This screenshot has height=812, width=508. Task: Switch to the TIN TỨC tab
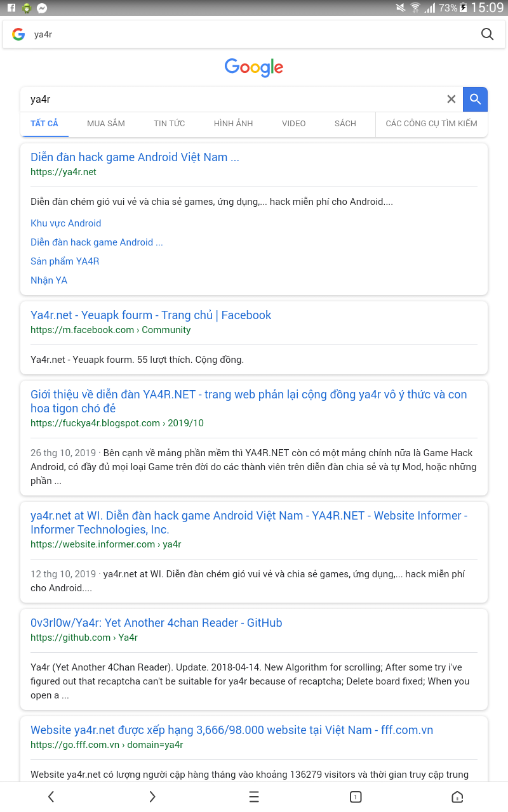[x=170, y=124]
